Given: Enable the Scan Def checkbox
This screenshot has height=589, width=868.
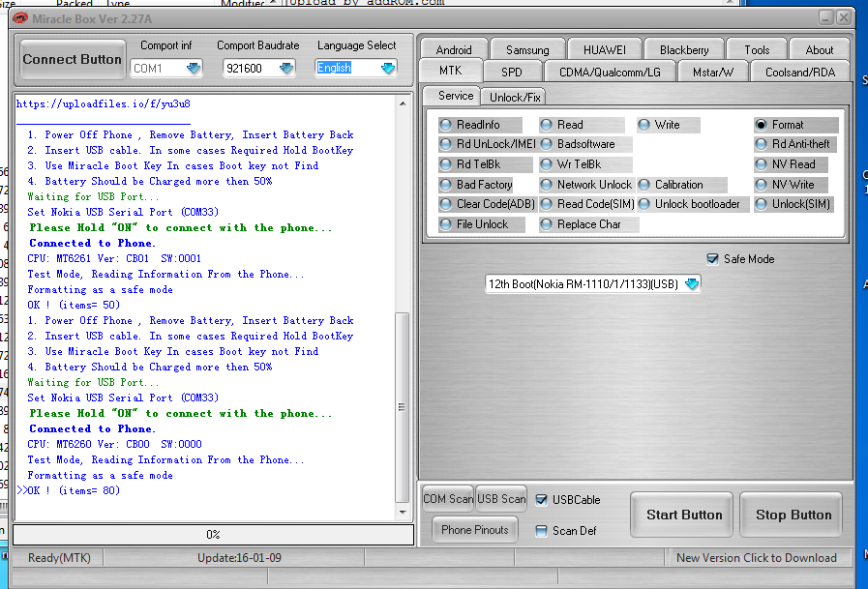Looking at the screenshot, I should (x=541, y=531).
